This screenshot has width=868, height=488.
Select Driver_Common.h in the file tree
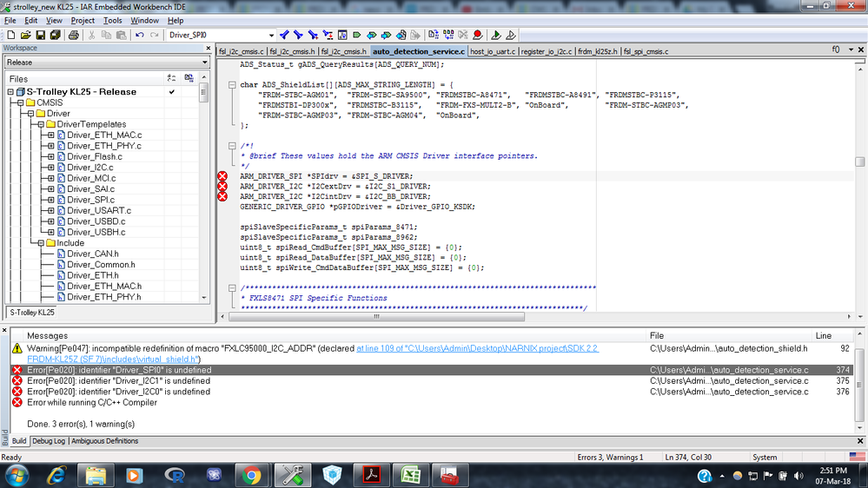[x=101, y=265]
